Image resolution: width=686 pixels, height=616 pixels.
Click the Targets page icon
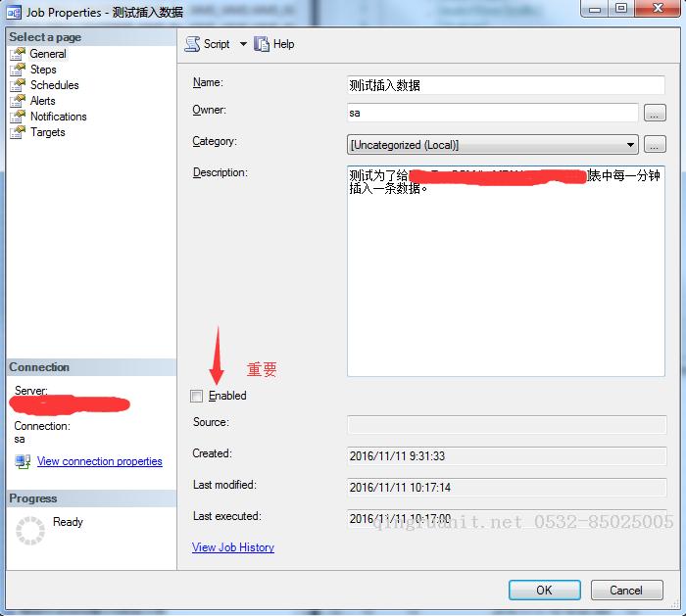(18, 132)
